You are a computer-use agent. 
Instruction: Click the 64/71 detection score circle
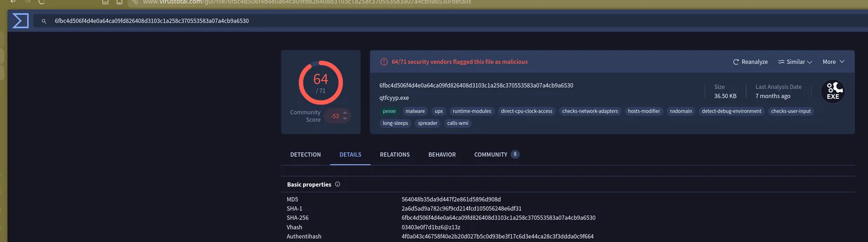(321, 83)
